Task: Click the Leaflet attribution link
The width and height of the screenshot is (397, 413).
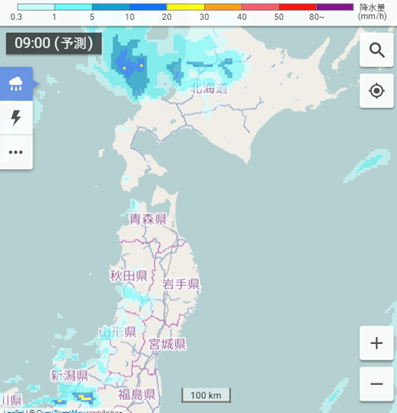Action: point(13,411)
